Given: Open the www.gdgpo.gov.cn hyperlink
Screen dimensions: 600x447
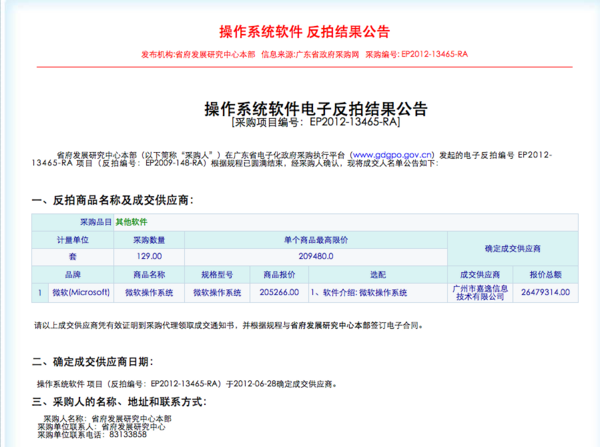Looking at the screenshot, I should 393,155.
